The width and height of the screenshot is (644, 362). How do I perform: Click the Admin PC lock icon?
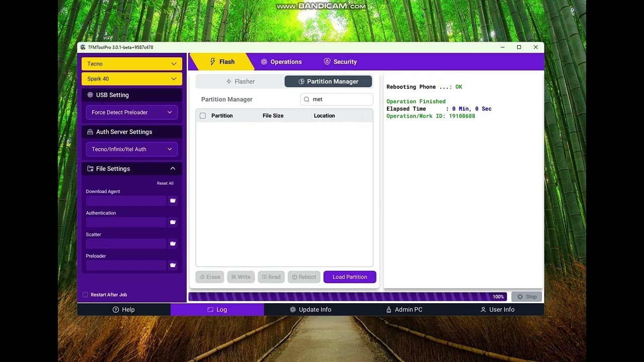[388, 310]
